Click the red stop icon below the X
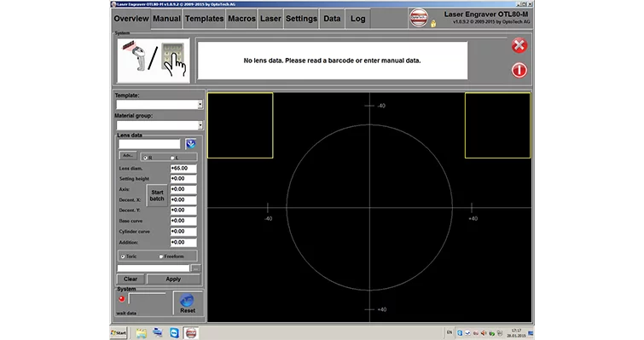Image resolution: width=644 pixels, height=340 pixels. coord(519,70)
